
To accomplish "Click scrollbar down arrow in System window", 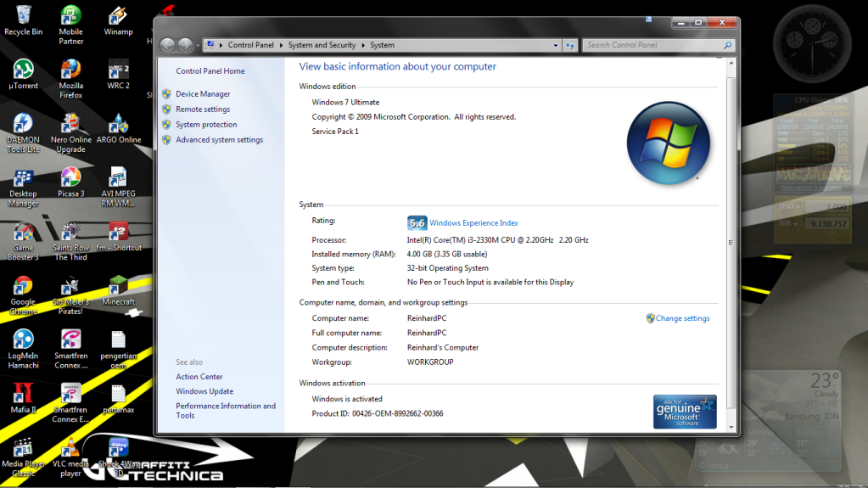I will coord(731,428).
